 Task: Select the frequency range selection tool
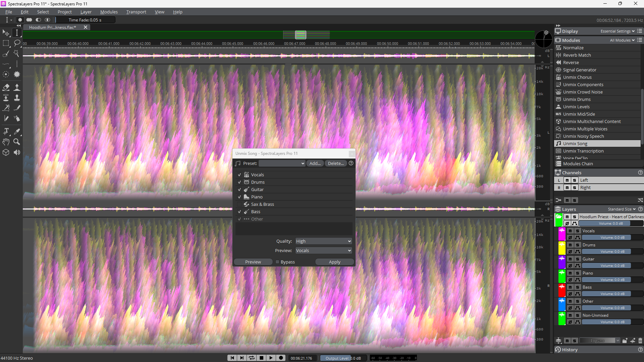tap(17, 64)
